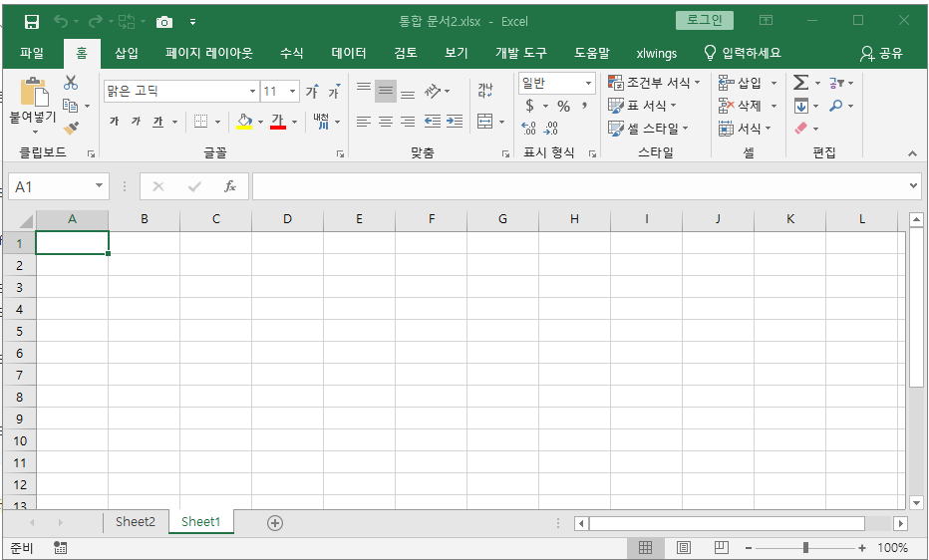The height and width of the screenshot is (560, 929).
Task: Decrease font size with small 가 icon
Action: tap(334, 91)
